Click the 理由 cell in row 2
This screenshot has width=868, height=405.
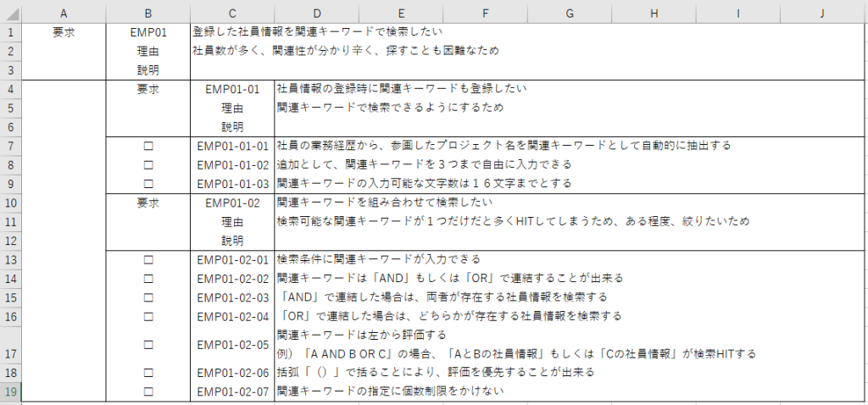(x=147, y=52)
